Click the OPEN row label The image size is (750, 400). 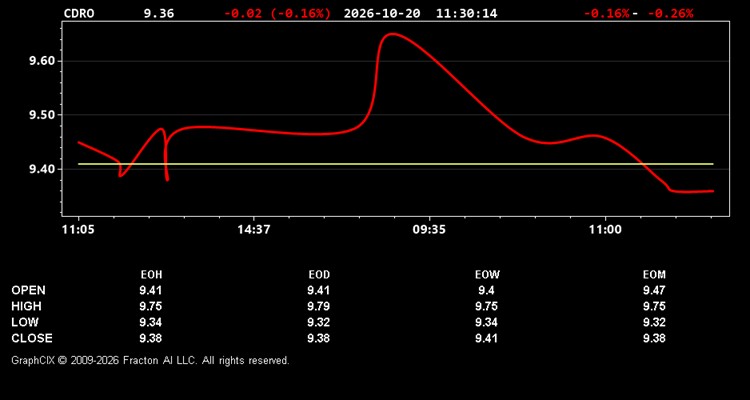(x=29, y=290)
